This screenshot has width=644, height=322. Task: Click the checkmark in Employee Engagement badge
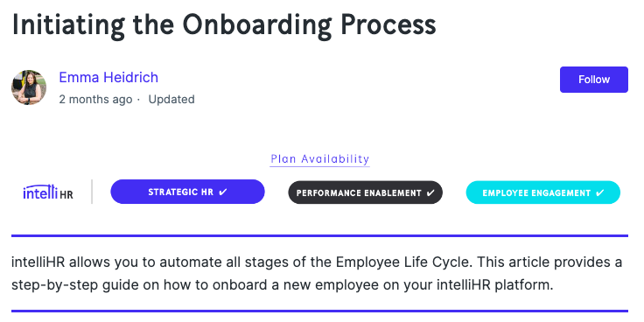[x=600, y=192]
